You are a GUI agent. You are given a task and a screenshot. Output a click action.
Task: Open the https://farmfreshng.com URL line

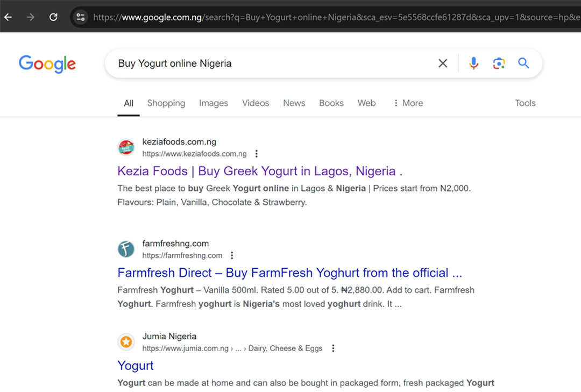pos(182,255)
